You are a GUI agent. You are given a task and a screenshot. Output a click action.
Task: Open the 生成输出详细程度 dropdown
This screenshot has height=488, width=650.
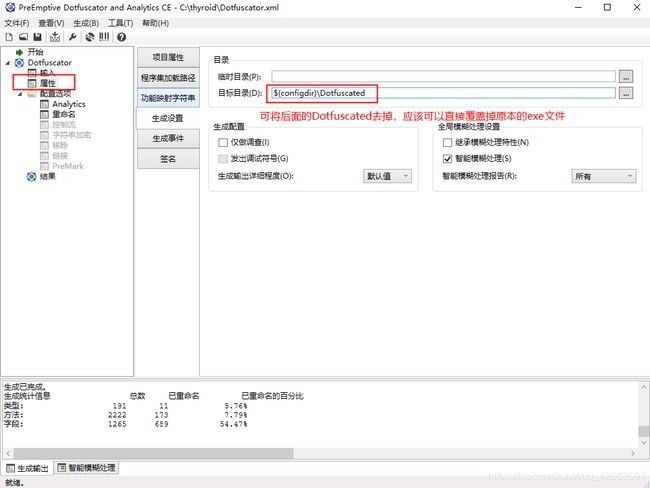(x=387, y=176)
